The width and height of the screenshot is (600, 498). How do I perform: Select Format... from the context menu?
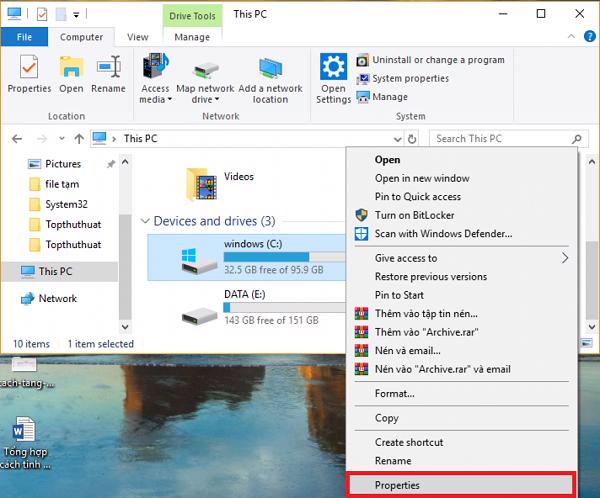[x=395, y=393]
